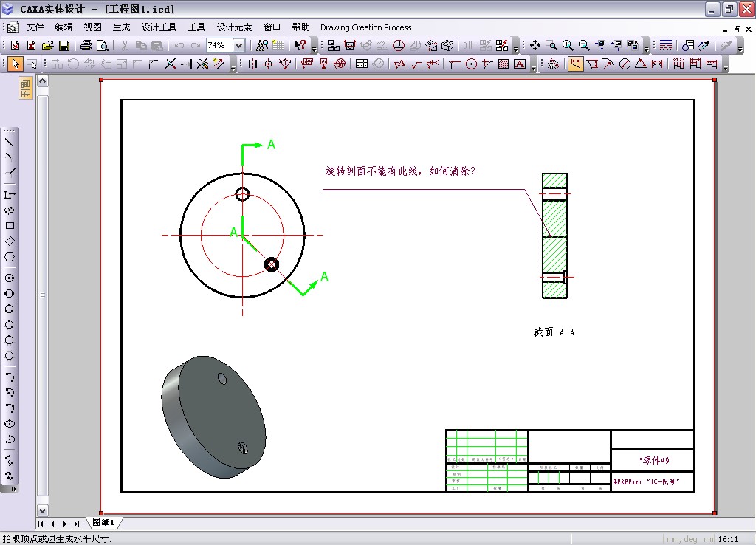
Task: Select the polygon hexagon drawing tool
Action: click(9, 256)
